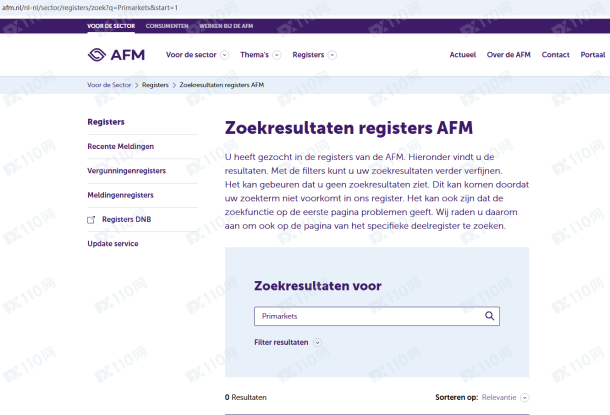Click the search magnifier icon
610x415 pixels.
(489, 316)
